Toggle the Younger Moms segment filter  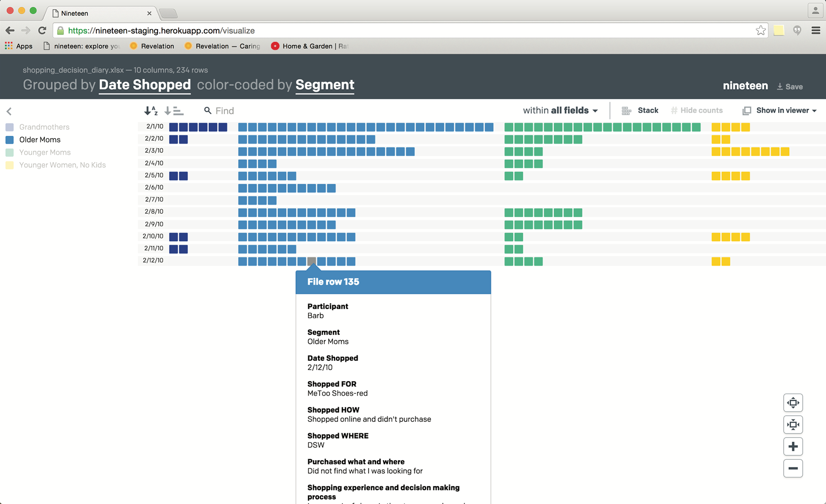point(45,152)
